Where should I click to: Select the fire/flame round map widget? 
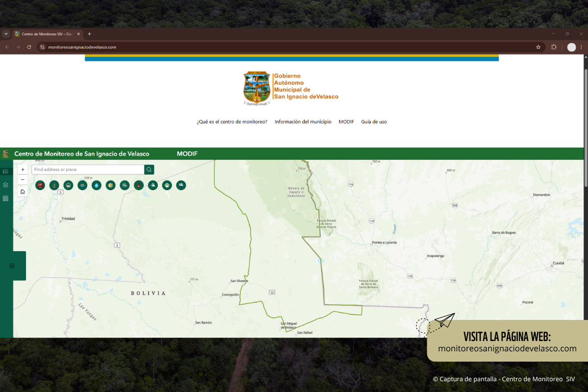139,185
